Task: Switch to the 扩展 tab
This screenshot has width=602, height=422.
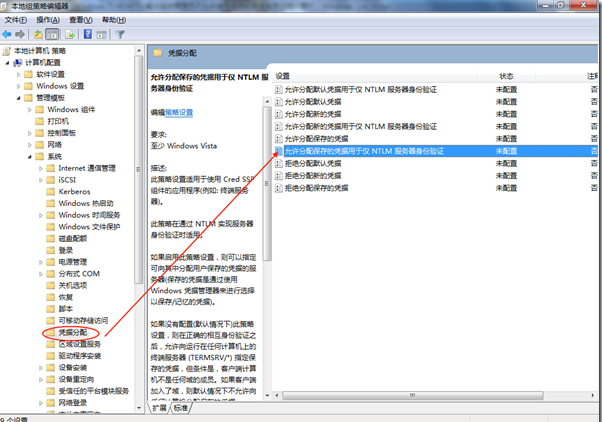Action: (x=159, y=408)
